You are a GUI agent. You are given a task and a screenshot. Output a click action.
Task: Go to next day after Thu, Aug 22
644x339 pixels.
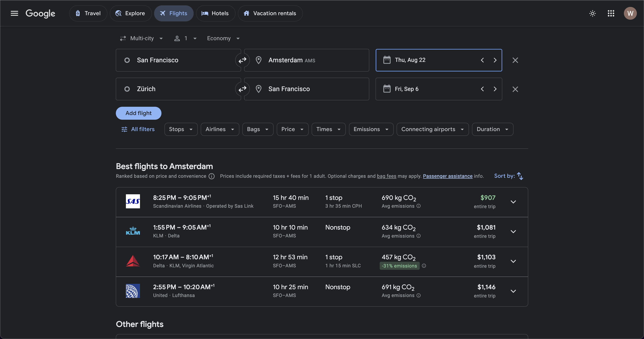click(x=495, y=60)
